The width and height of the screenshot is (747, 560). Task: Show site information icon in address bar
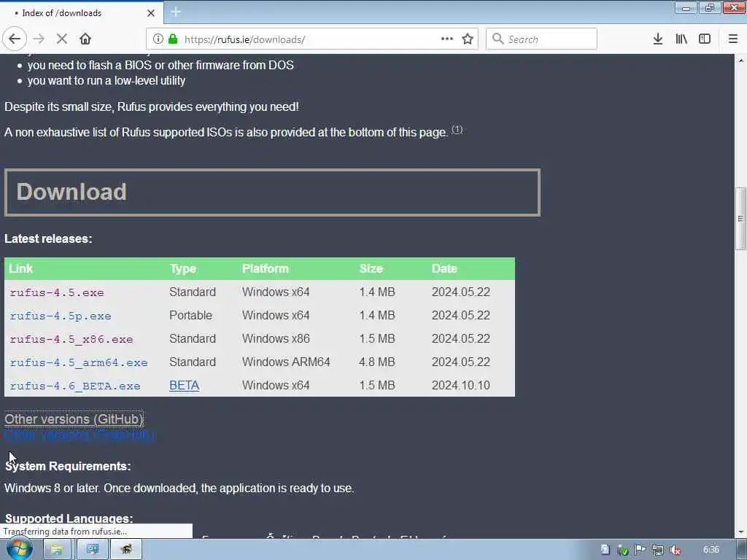tap(158, 39)
